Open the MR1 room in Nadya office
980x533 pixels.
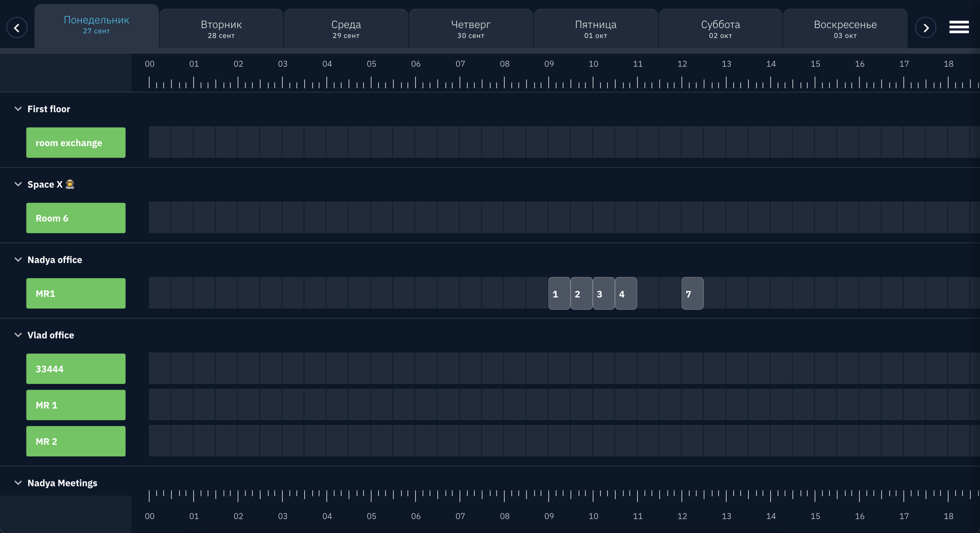tap(76, 294)
